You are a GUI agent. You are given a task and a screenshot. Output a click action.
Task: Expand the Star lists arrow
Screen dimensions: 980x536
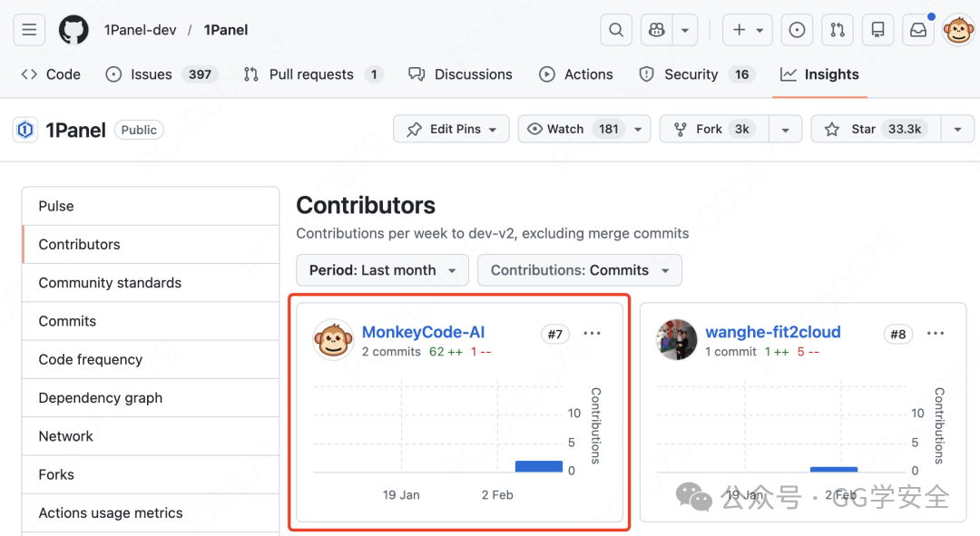(x=957, y=130)
